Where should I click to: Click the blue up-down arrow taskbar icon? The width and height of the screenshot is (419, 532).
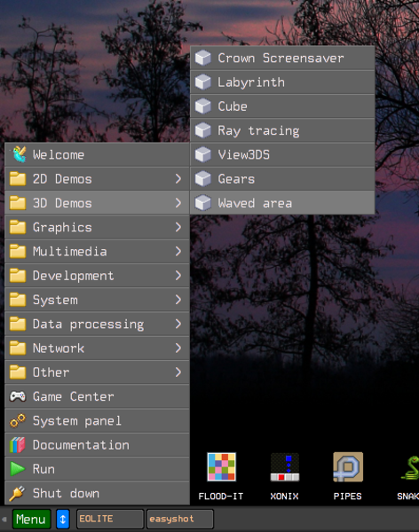[x=63, y=519]
